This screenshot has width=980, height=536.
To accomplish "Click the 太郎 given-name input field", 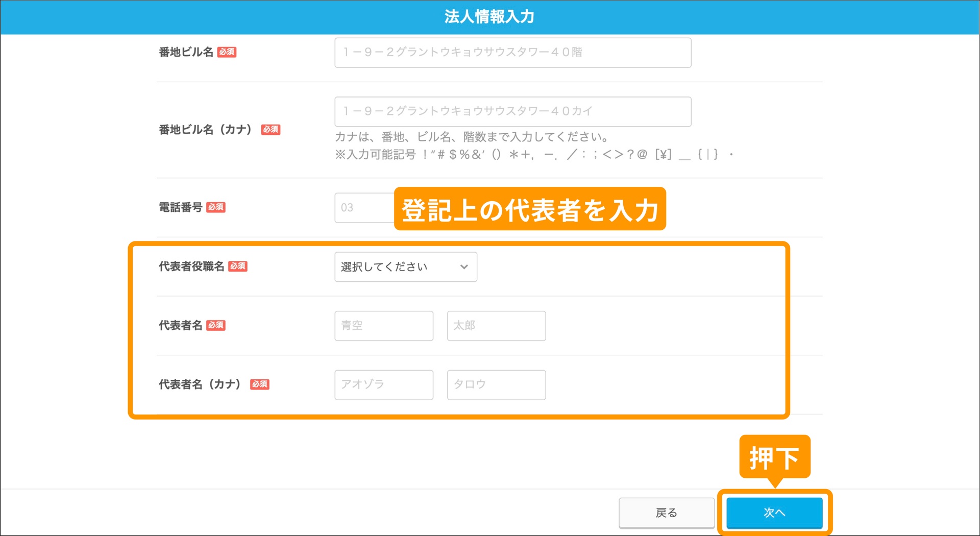I will (x=496, y=326).
